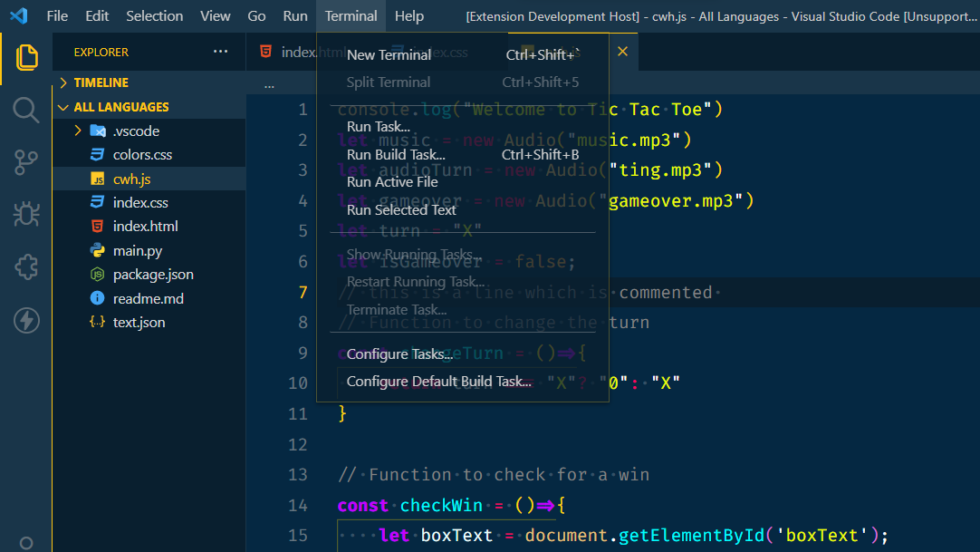Image resolution: width=980 pixels, height=552 pixels.
Task: Select Restart Running Task... entry
Action: click(463, 281)
